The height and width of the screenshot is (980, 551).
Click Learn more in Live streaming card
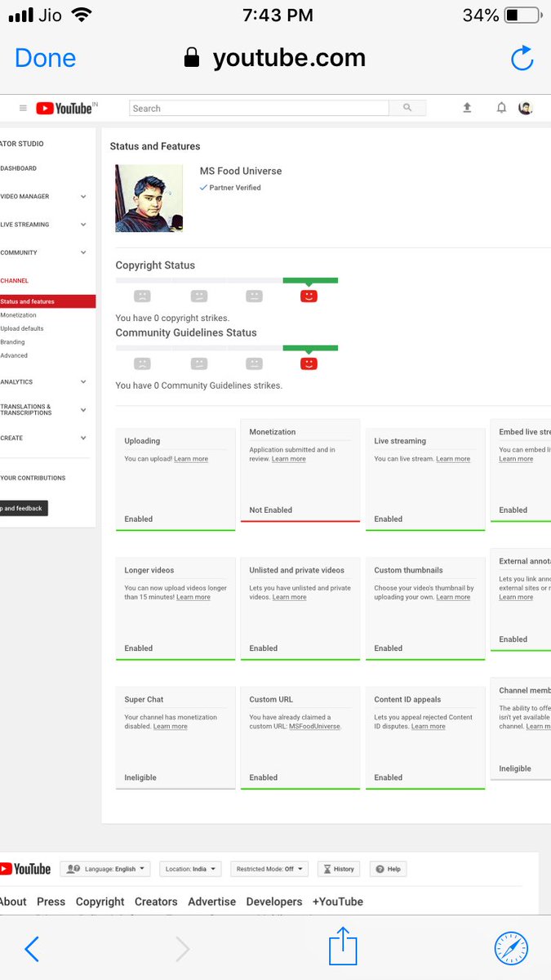[x=453, y=459]
